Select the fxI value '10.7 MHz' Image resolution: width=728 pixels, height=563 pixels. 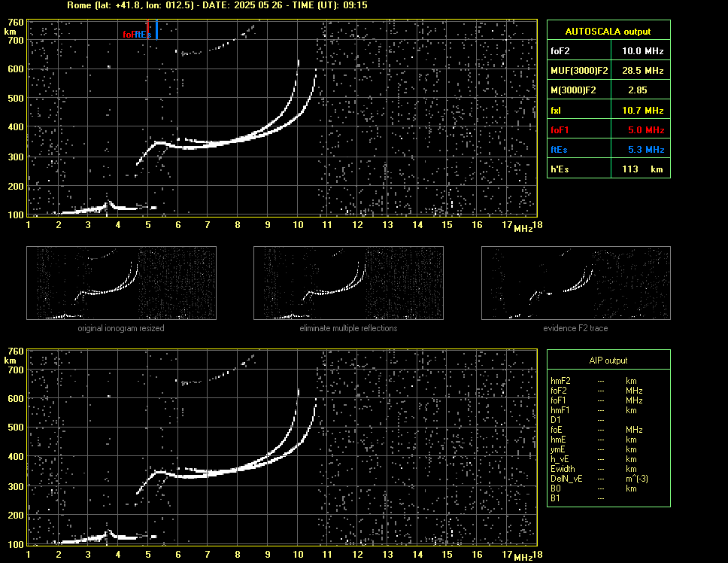pyautogui.click(x=642, y=111)
